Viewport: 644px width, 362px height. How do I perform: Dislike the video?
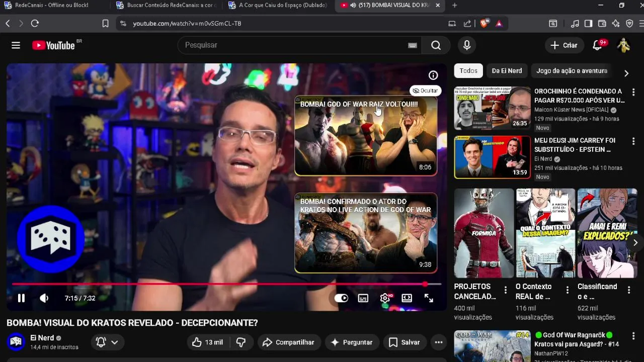241,342
